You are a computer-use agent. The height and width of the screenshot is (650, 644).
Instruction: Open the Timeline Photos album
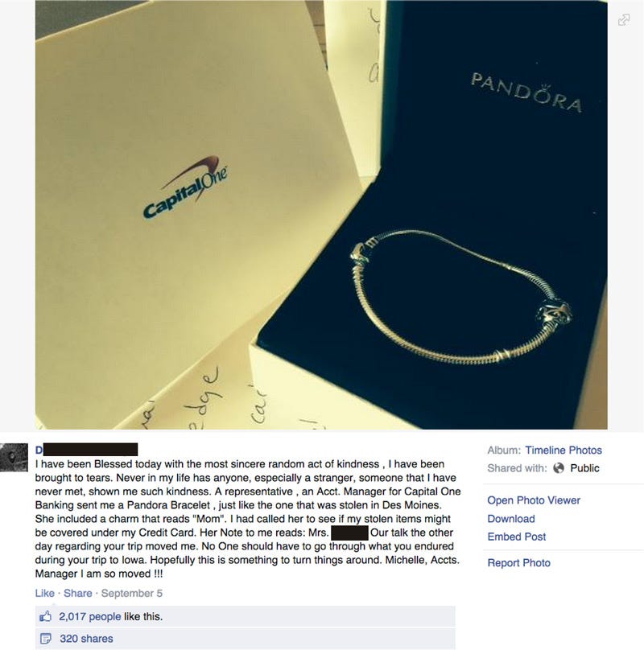click(563, 450)
